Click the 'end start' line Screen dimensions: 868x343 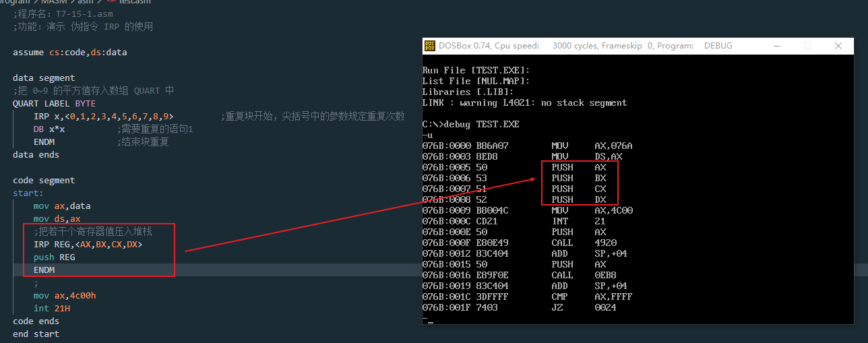click(x=36, y=334)
